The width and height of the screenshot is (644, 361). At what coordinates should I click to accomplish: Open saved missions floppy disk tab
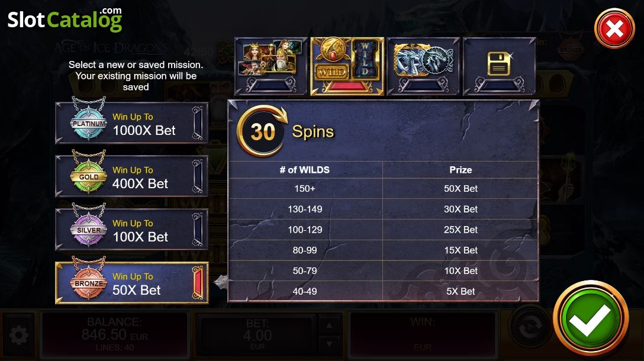click(x=499, y=66)
